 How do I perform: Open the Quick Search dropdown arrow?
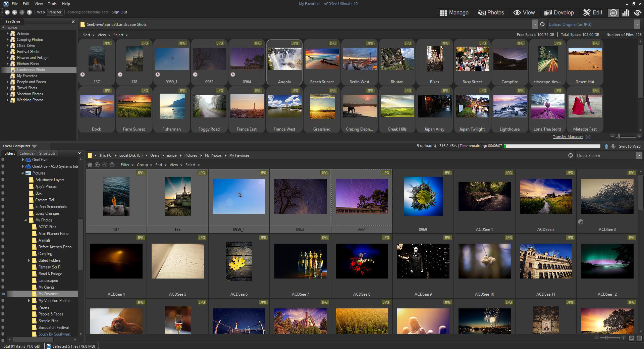click(639, 155)
